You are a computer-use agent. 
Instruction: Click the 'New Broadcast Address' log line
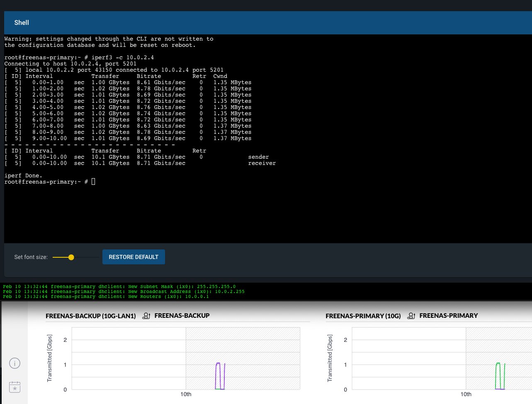(x=124, y=292)
